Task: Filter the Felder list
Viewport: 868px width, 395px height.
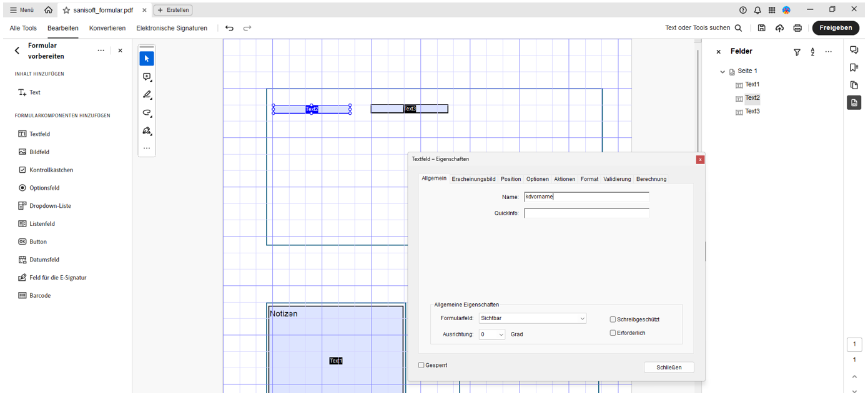Action: (797, 52)
